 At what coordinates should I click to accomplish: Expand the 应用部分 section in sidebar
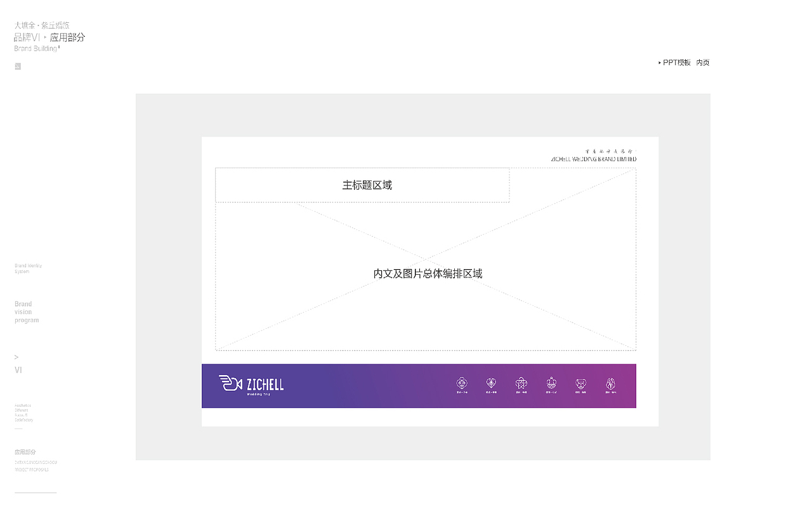pyautogui.click(x=25, y=452)
